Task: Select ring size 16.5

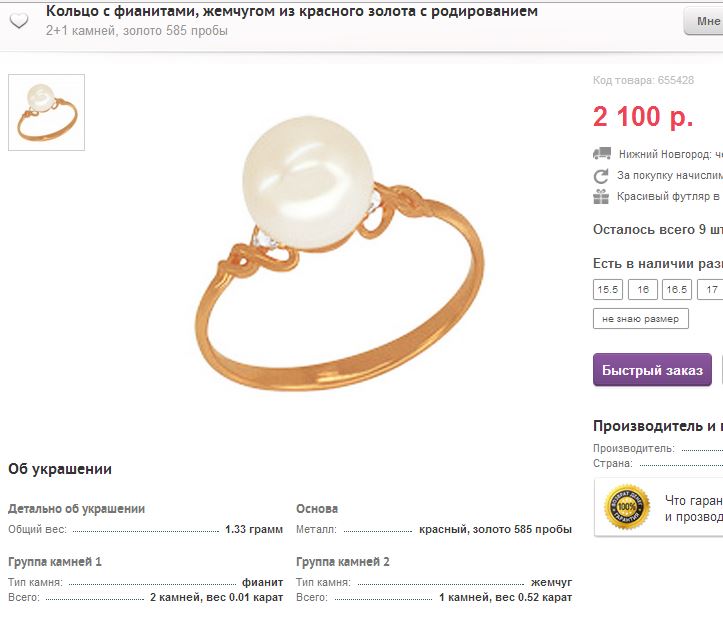Action: tap(677, 290)
